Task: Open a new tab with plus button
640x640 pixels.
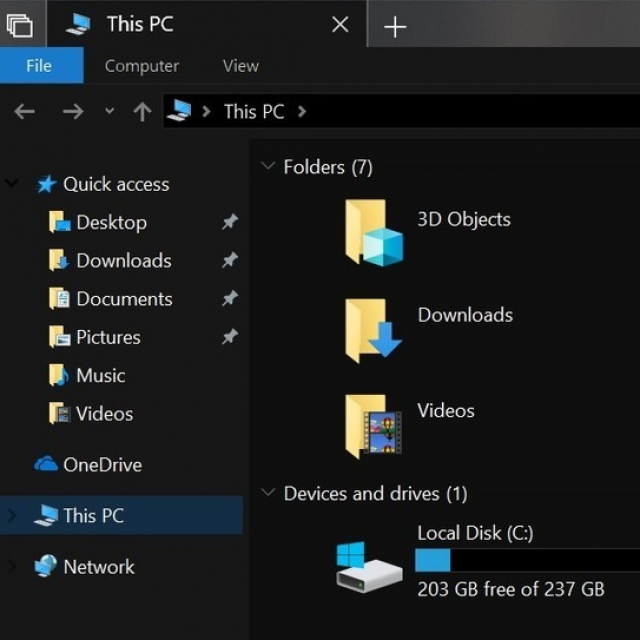Action: pyautogui.click(x=395, y=27)
